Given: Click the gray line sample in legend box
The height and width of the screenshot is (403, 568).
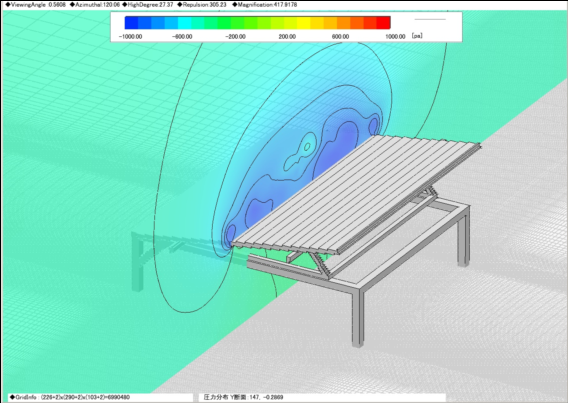Looking at the screenshot, I should 430,20.
